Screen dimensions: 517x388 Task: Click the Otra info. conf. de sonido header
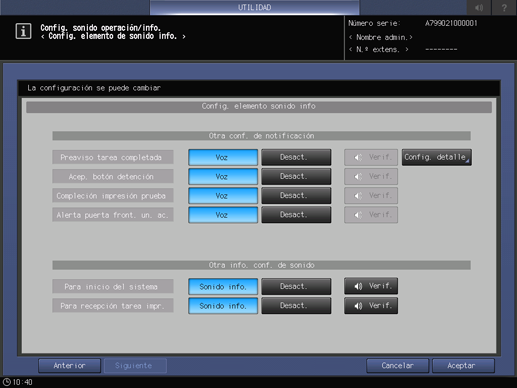261,265
